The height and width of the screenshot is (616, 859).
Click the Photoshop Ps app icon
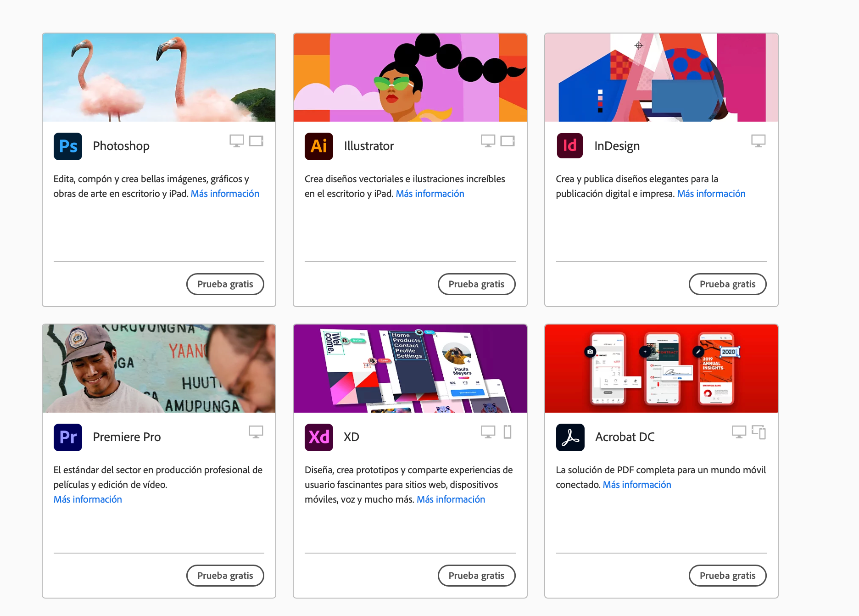coord(68,146)
